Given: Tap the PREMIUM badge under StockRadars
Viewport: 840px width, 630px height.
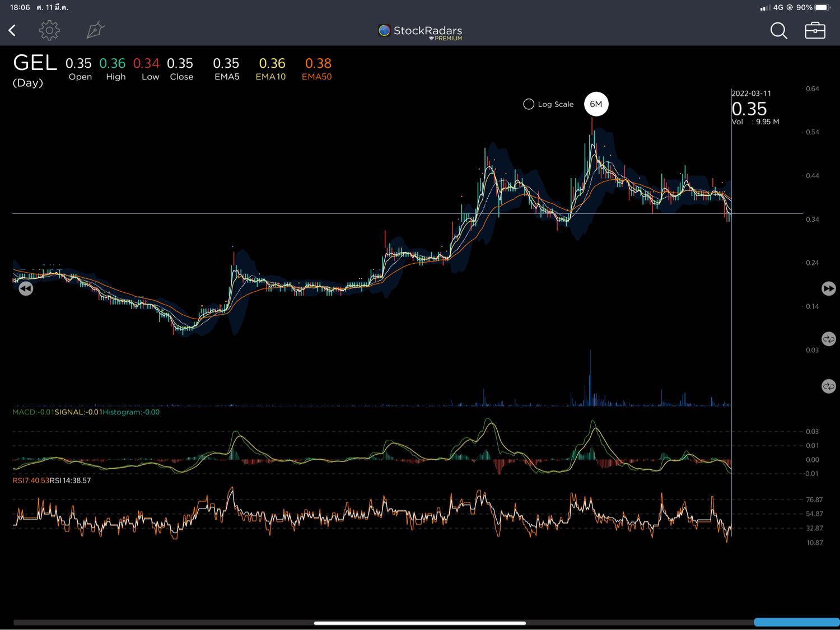Looking at the screenshot, I should click(446, 39).
